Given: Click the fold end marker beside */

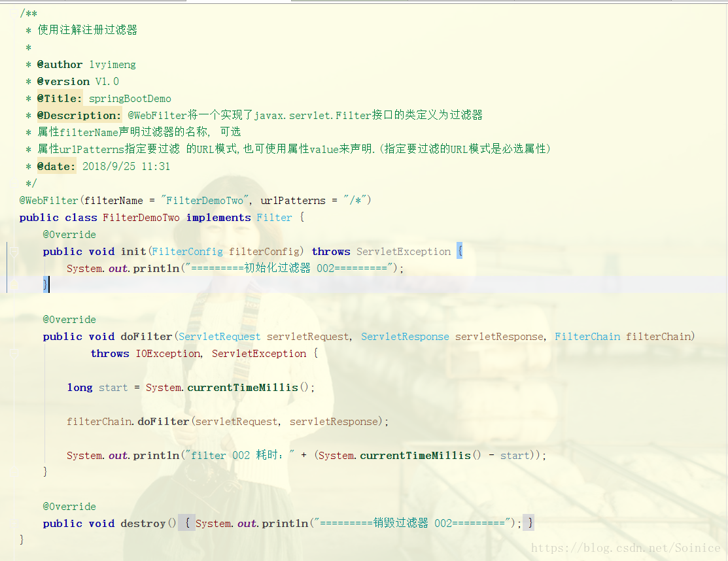Looking at the screenshot, I should coord(14,183).
